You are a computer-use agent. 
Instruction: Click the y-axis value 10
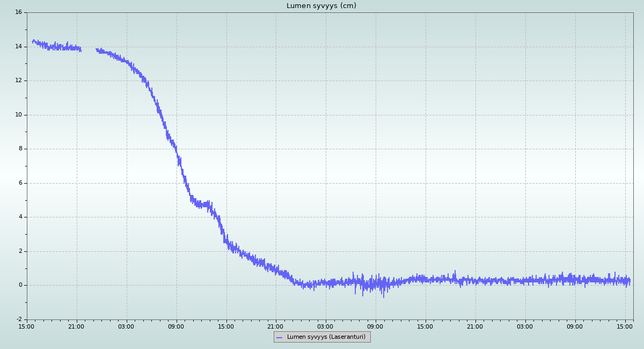tap(18, 115)
